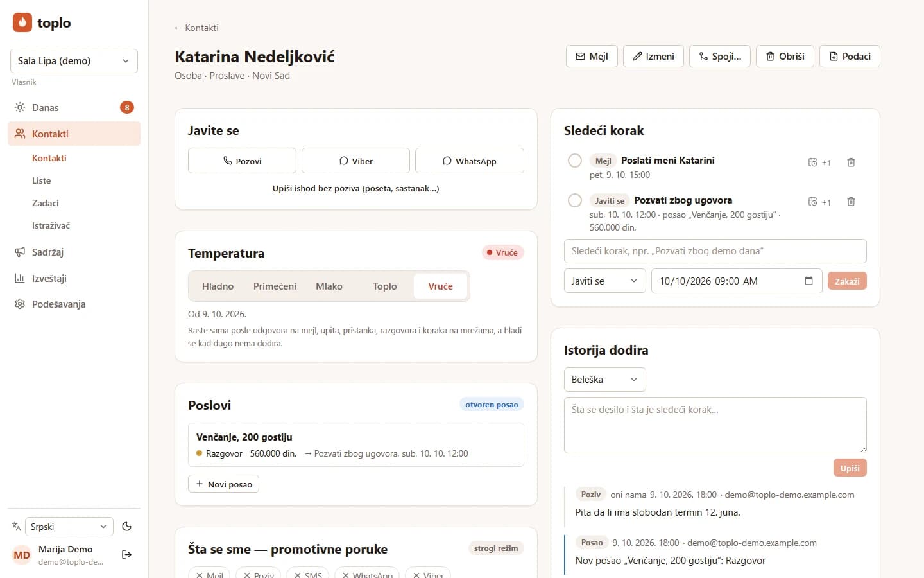924x578 pixels.
Task: Select the Vruće temperature option
Action: (x=440, y=286)
